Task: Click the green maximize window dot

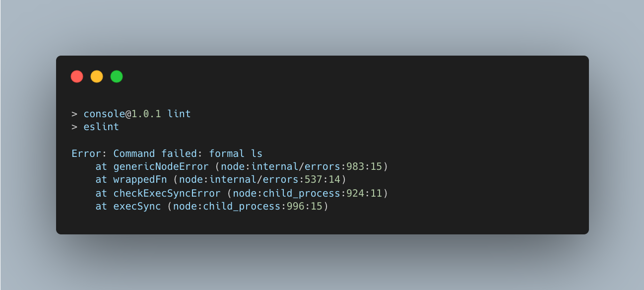Action: (117, 76)
